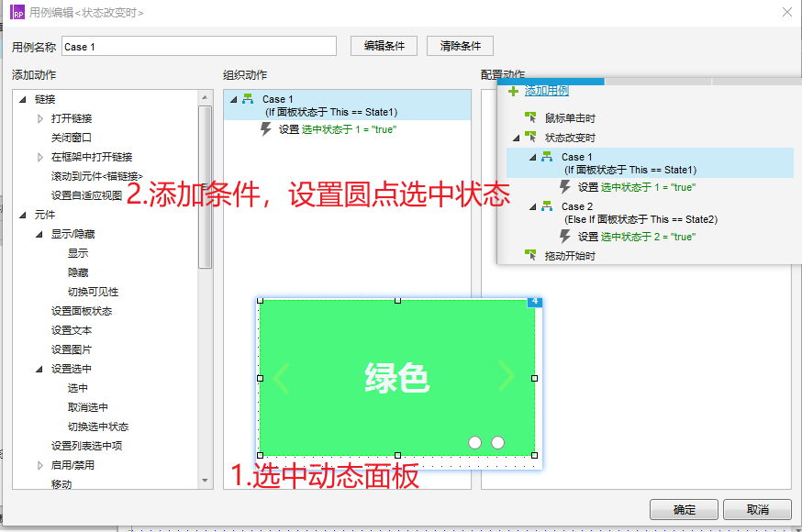Click (Else If 面板状态于 This == State2) condition text
Viewport: 802px width, 532px height.
pyautogui.click(x=640, y=219)
